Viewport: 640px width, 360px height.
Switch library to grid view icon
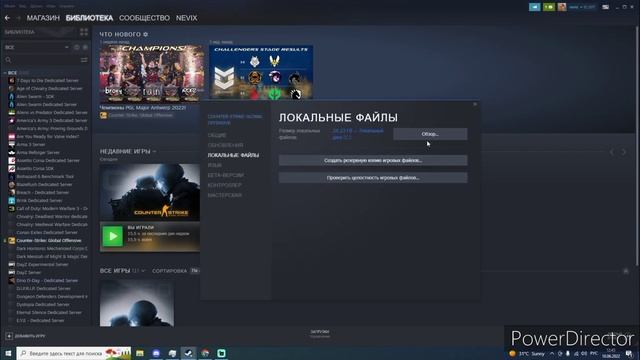click(x=84, y=32)
